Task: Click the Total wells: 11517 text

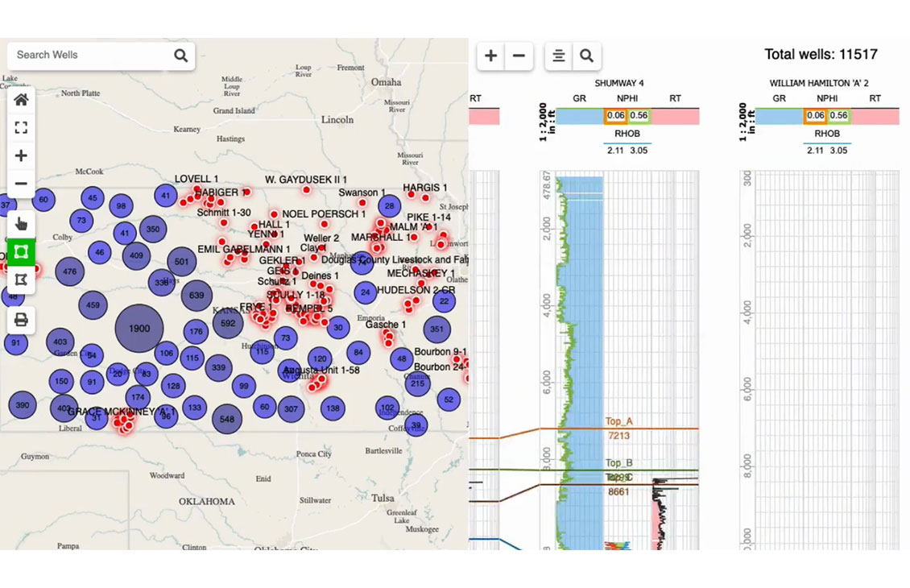Action: point(821,55)
